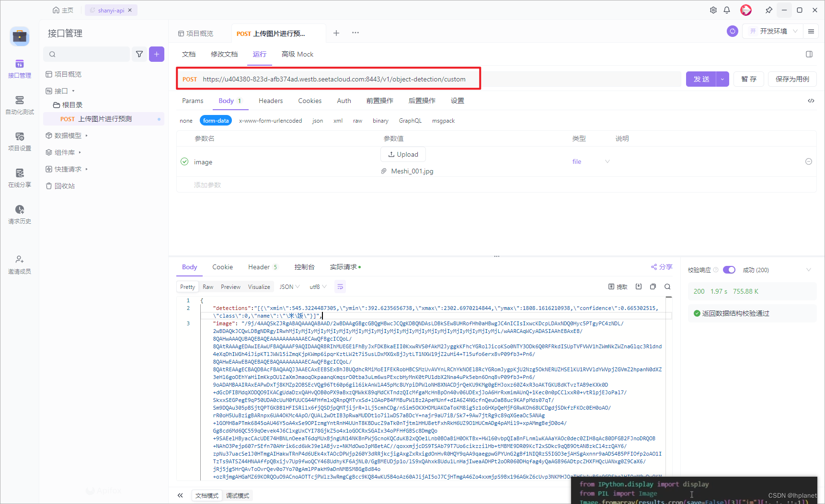The image size is (825, 504).
Task: Select 项目概览 in the tree
Action: (x=63, y=74)
